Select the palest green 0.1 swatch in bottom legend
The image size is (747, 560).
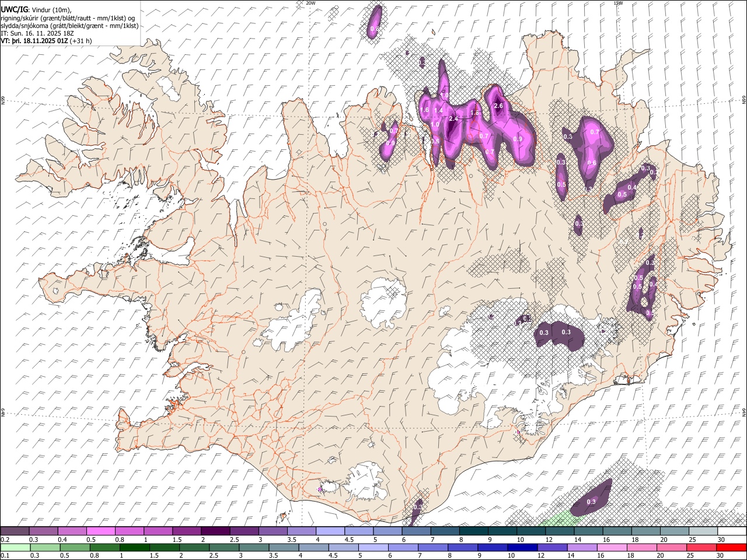tap(15, 547)
